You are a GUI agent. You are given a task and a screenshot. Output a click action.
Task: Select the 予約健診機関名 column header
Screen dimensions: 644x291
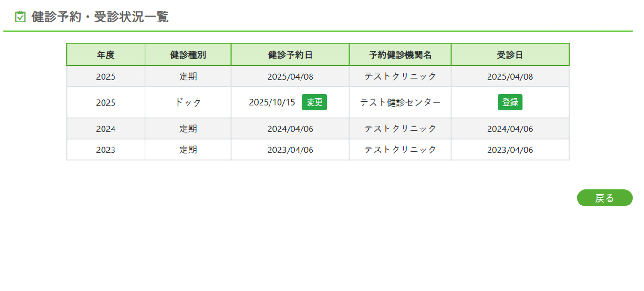[x=400, y=55]
